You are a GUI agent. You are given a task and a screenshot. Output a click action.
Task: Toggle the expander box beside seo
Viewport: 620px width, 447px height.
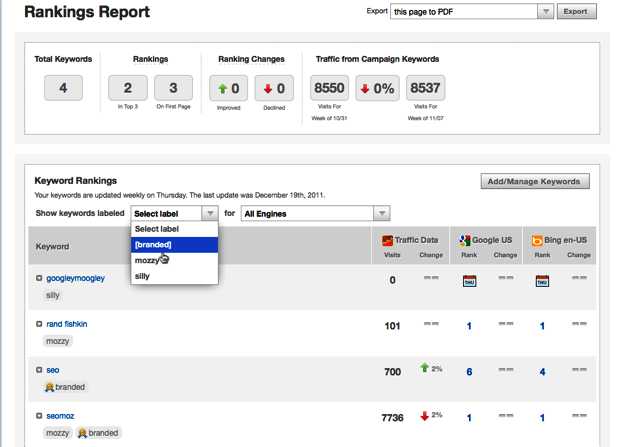[39, 370]
